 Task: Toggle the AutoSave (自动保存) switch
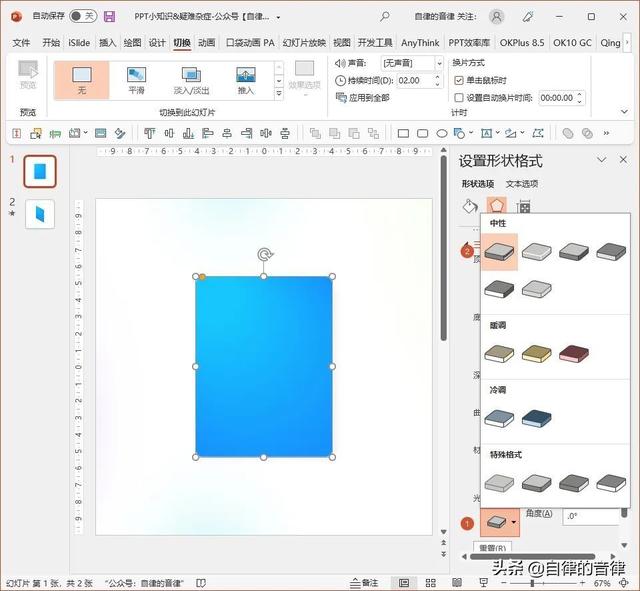tap(83, 17)
